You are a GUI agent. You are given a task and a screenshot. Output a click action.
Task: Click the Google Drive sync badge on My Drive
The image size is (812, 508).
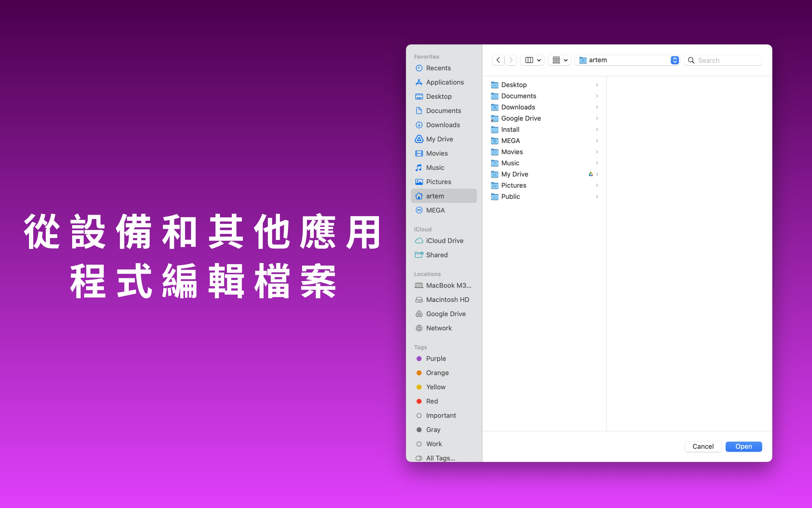pos(591,174)
